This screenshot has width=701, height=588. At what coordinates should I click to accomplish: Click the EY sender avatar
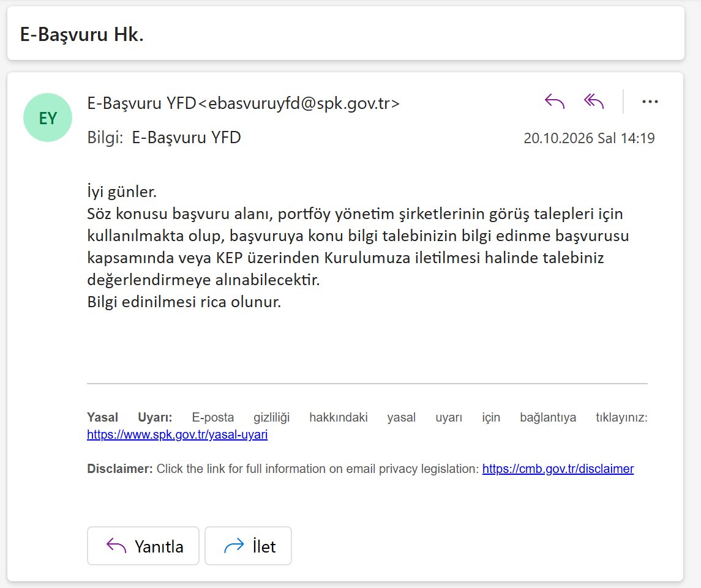[48, 117]
